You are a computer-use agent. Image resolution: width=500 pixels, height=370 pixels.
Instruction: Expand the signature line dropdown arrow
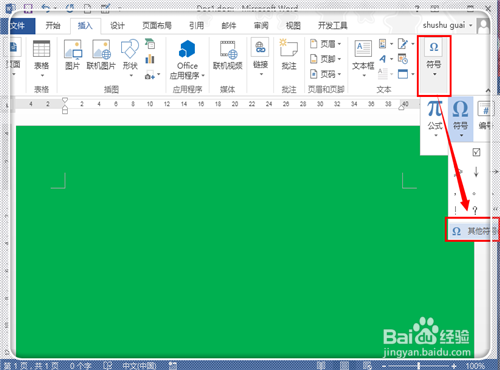click(x=413, y=44)
